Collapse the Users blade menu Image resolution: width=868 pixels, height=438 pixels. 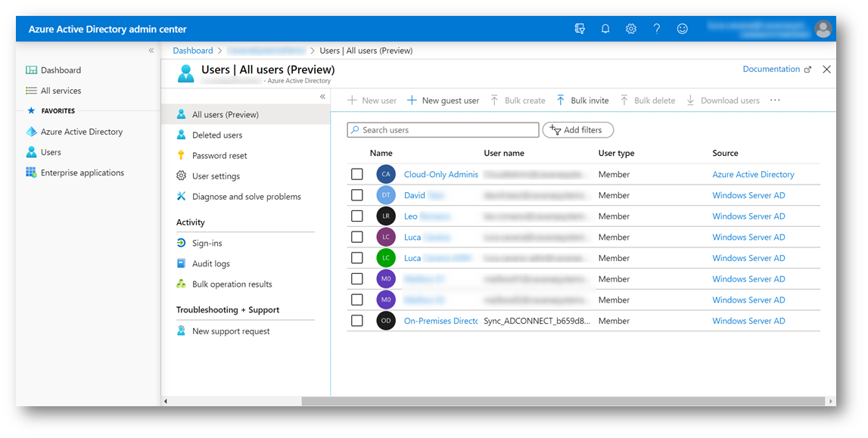coord(322,97)
